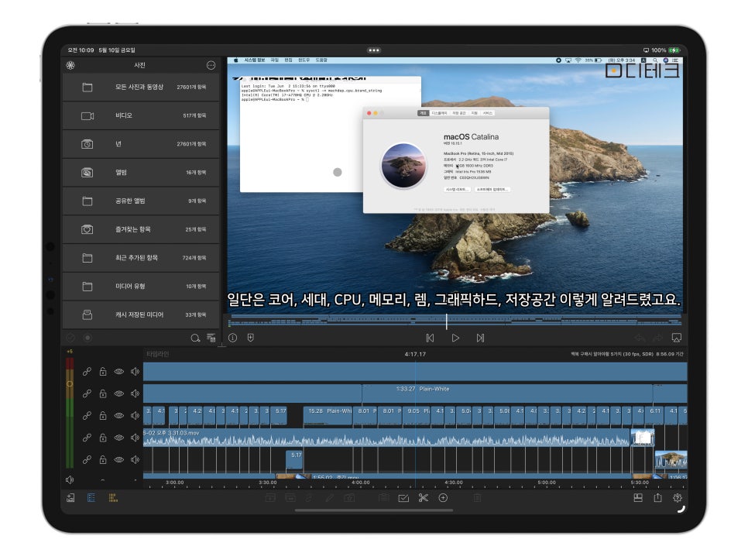748x560 pixels.
Task: Open the 미디어 유형 folder
Action: (141, 287)
